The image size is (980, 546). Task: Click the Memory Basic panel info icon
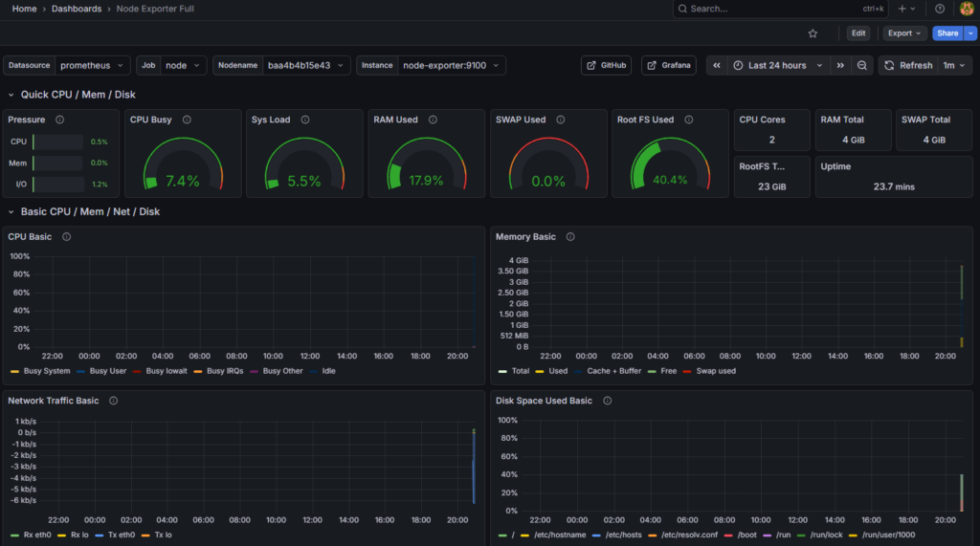pyautogui.click(x=570, y=236)
